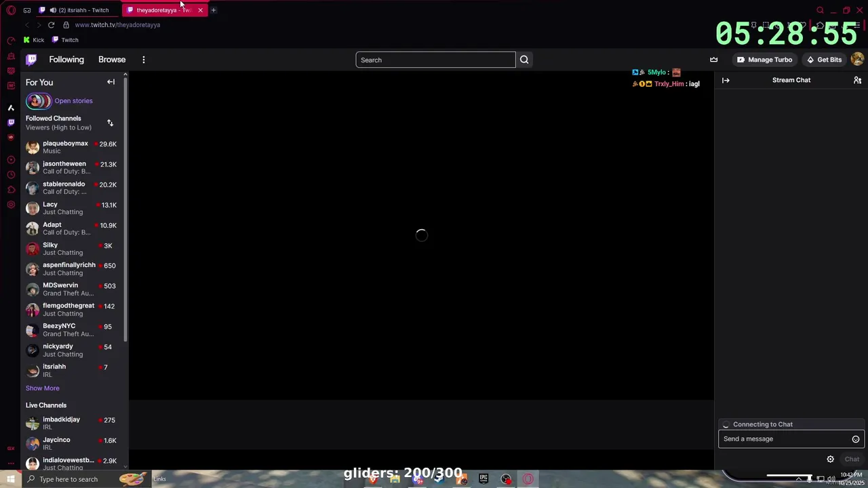The height and width of the screenshot is (488, 868).
Task: Click the Chat send button
Action: (x=852, y=460)
